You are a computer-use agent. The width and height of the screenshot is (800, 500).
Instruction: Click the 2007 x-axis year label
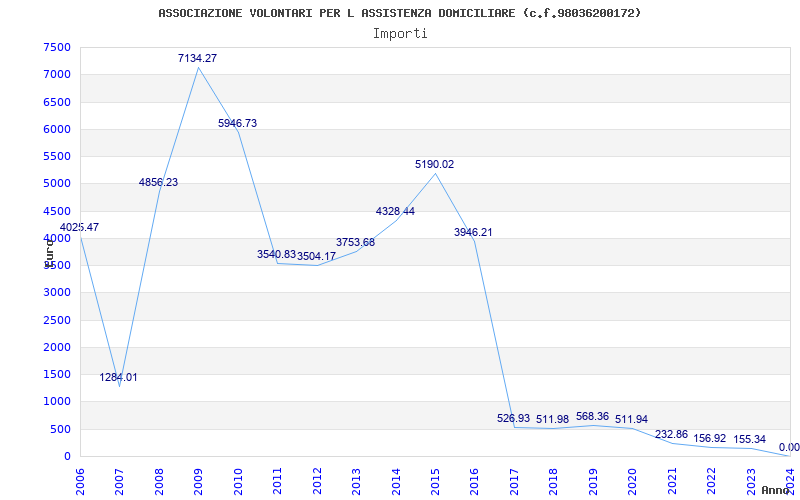tap(119, 482)
